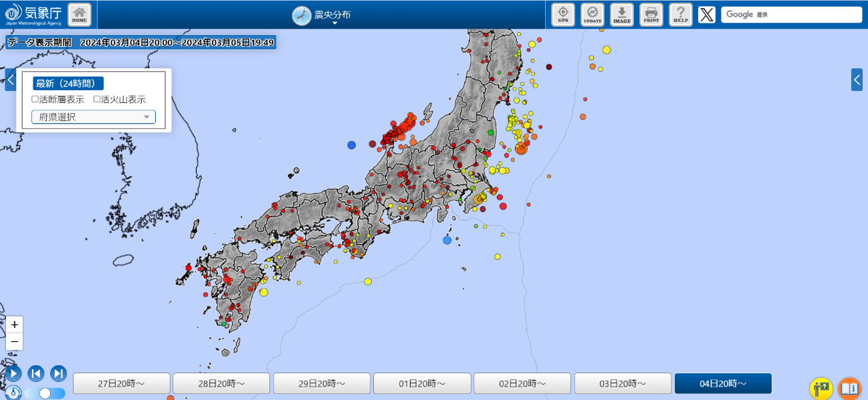Screen dimensions: 868x400
Task: Open the X (Twitter) icon
Action: click(x=707, y=15)
